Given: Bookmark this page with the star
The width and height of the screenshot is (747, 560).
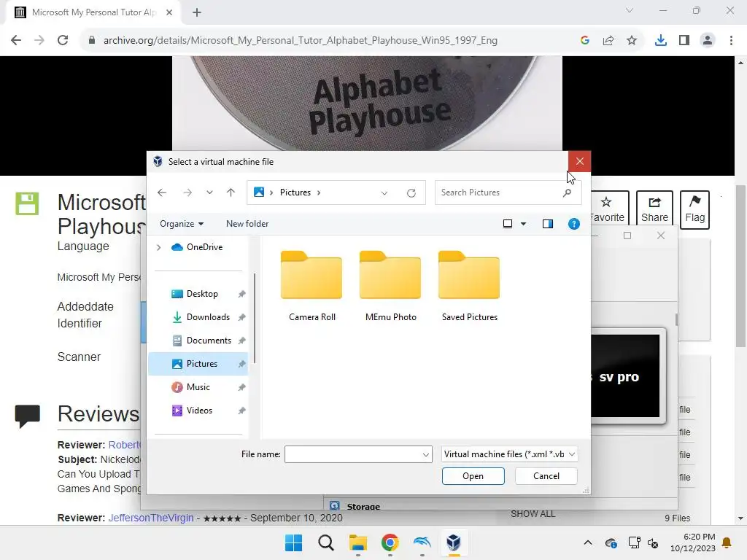Looking at the screenshot, I should tap(632, 41).
